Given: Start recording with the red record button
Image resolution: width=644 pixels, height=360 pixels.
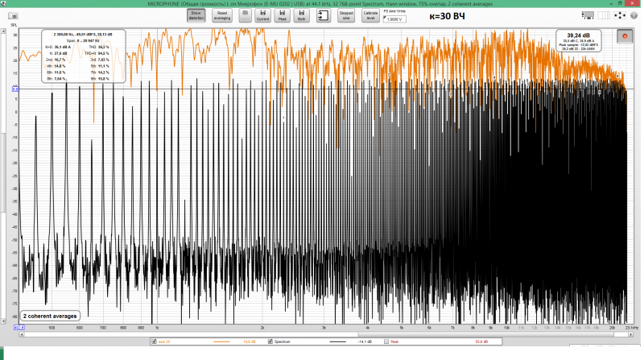Looking at the screenshot, I should coord(624,36).
